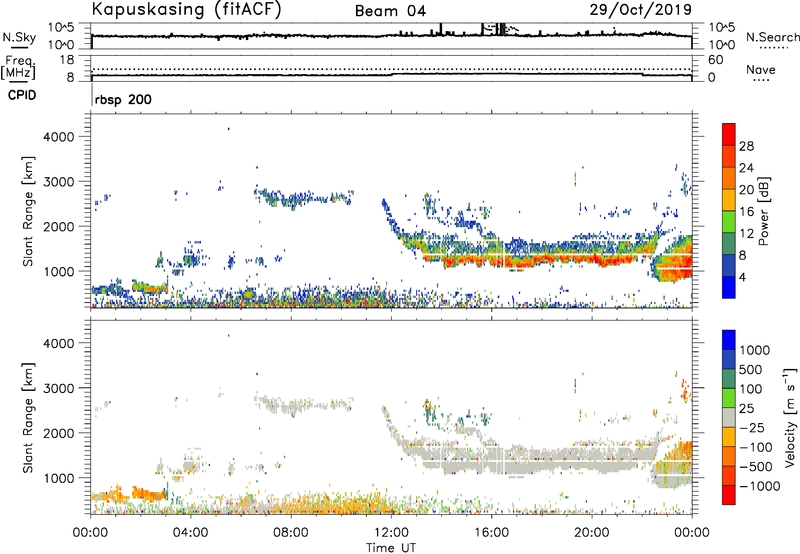Select the 20:00 time tick label

[x=591, y=533]
